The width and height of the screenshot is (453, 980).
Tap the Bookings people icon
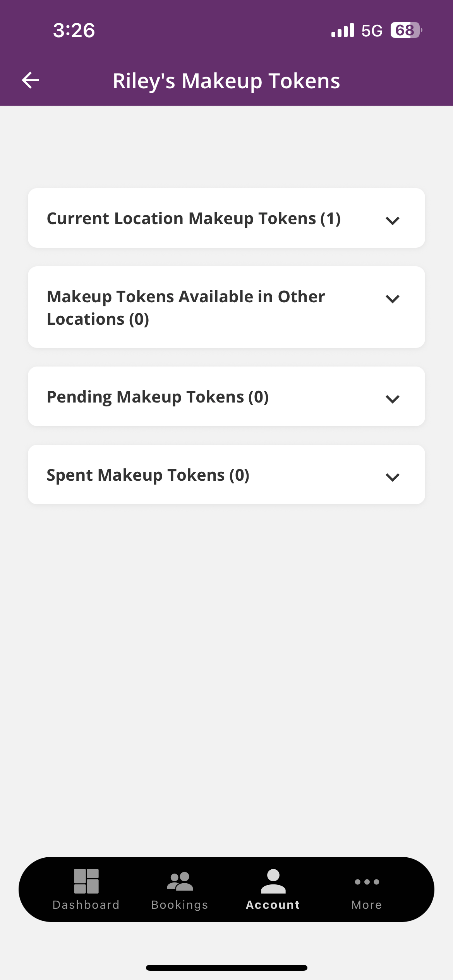pos(180,881)
